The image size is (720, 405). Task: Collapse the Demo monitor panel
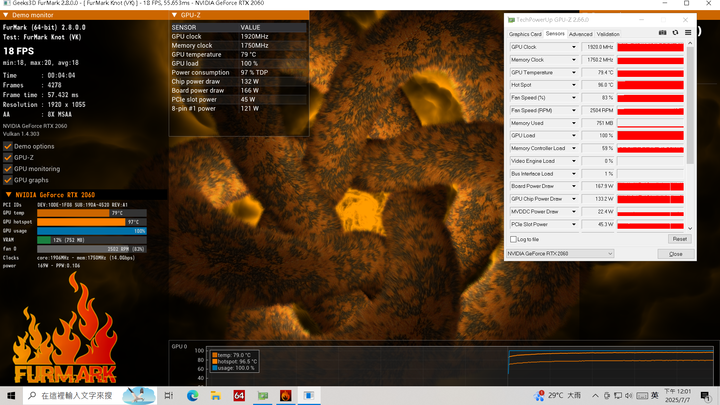point(6,15)
